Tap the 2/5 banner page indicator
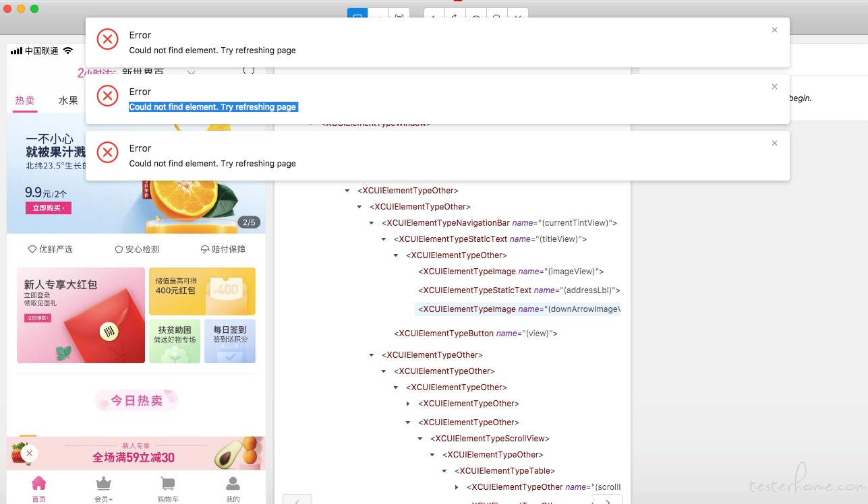 249,222
